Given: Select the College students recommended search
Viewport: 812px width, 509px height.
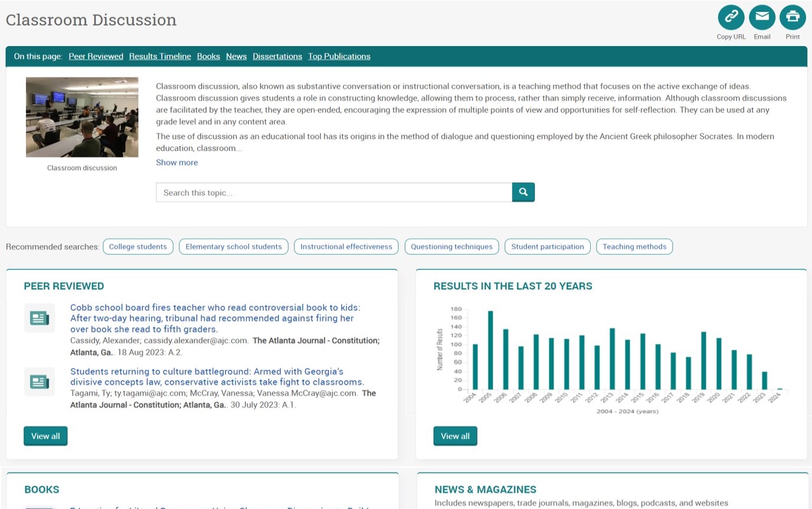Looking at the screenshot, I should tap(138, 247).
